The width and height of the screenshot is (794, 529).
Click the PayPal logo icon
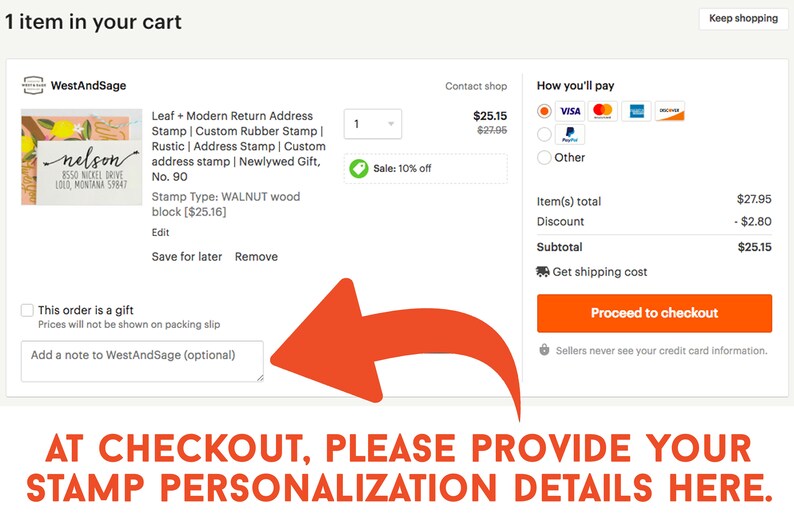570,134
